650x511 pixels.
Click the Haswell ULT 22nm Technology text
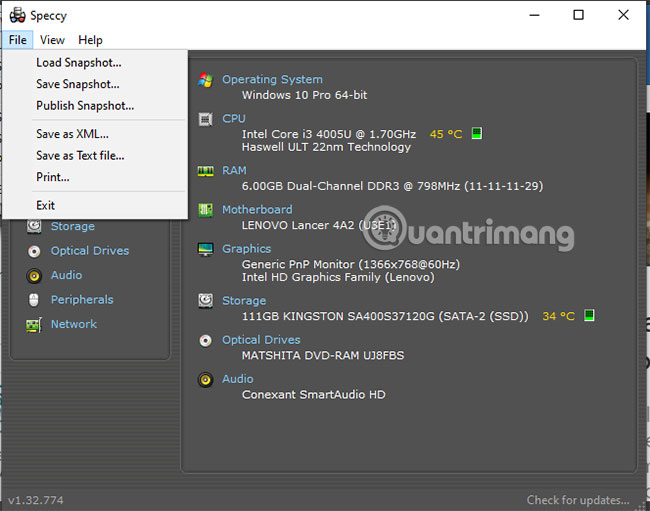tap(326, 147)
